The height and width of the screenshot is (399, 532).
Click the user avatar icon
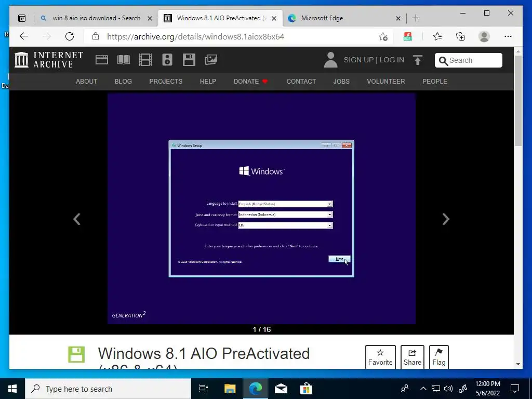pos(330,60)
